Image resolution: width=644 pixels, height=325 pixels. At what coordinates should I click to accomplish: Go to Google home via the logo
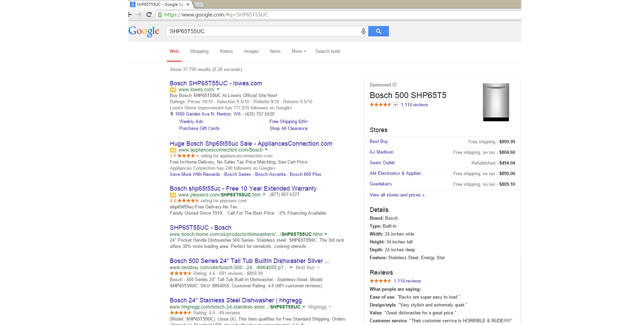point(144,31)
